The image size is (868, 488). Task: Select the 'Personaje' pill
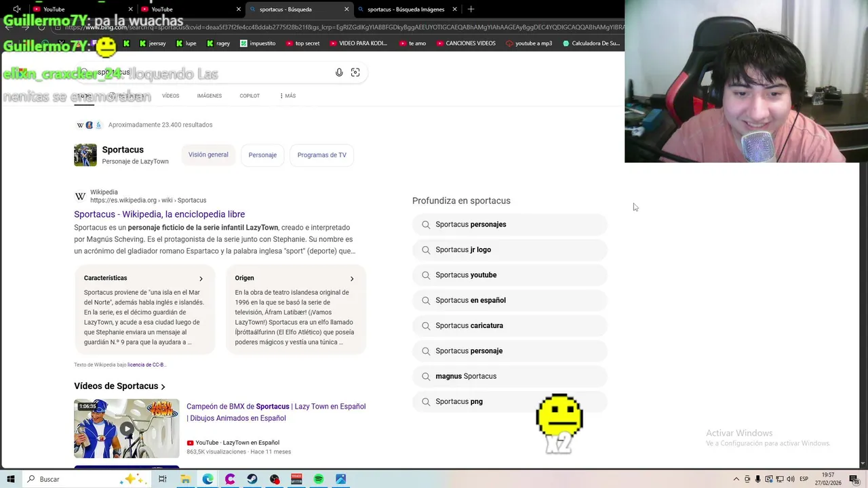pos(262,155)
